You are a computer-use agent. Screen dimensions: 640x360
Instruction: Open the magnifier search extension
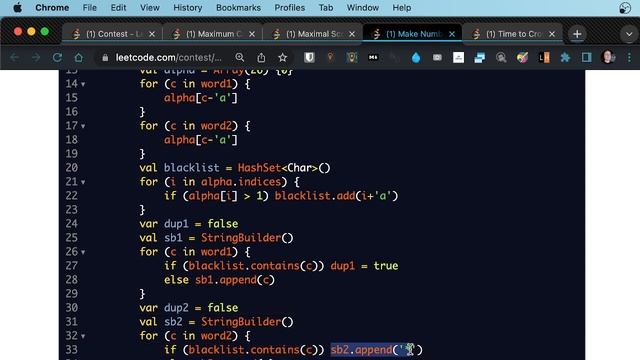coord(501,58)
